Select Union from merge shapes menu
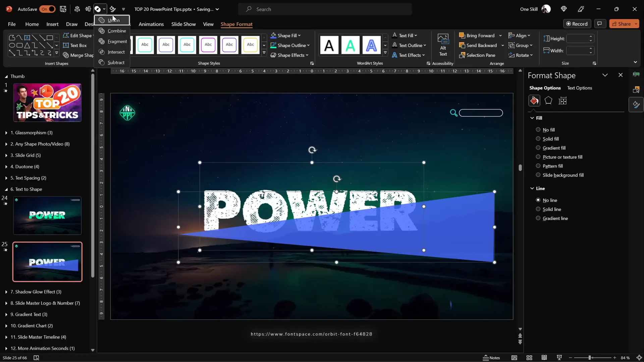The width and height of the screenshot is (644, 362). tap(112, 20)
